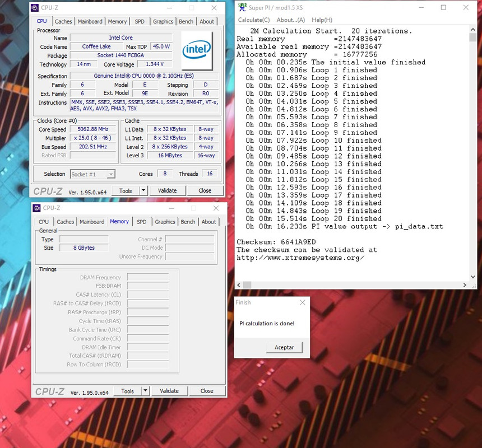Click the Specification field Genuine Intel CPU 0000
Screen dimensions: 482x448
144,76
